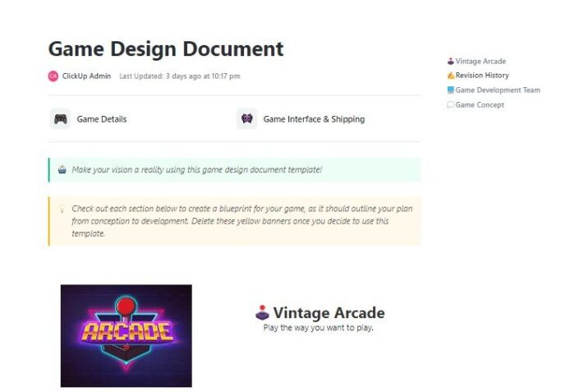Click the writing hand icon beside Revision History
Screen dimensions: 575x392
pyautogui.click(x=451, y=76)
